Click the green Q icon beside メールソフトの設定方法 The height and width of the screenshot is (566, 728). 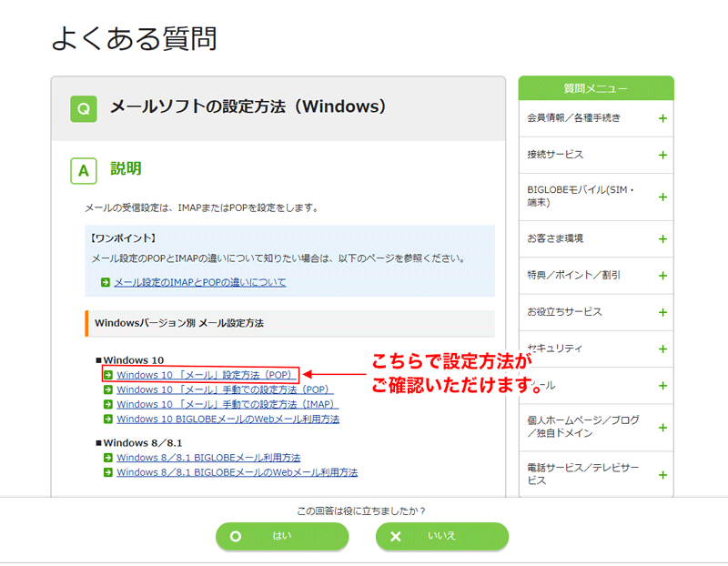pos(84,107)
